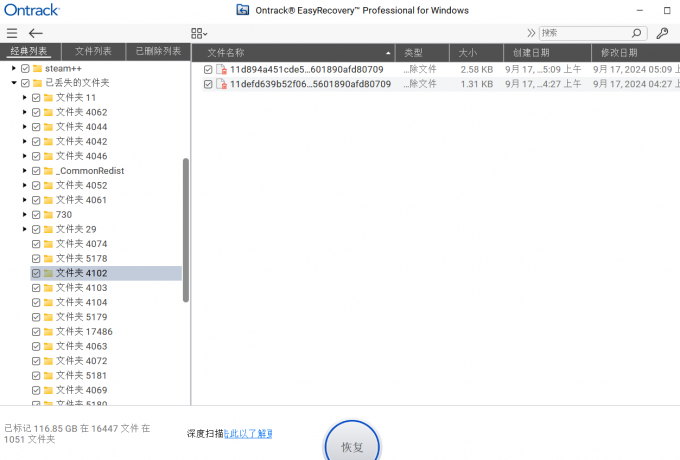Click folder icon of 文件夹 17486
680x460 pixels.
[49, 332]
